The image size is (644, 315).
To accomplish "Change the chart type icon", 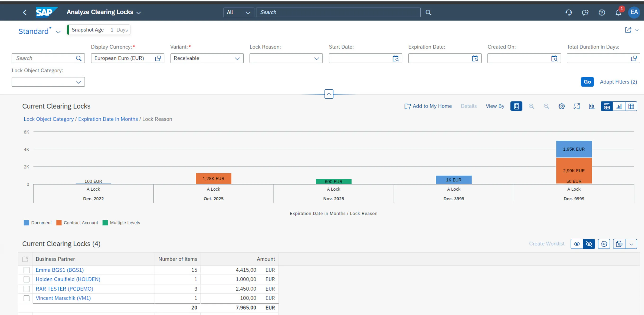I will [591, 106].
